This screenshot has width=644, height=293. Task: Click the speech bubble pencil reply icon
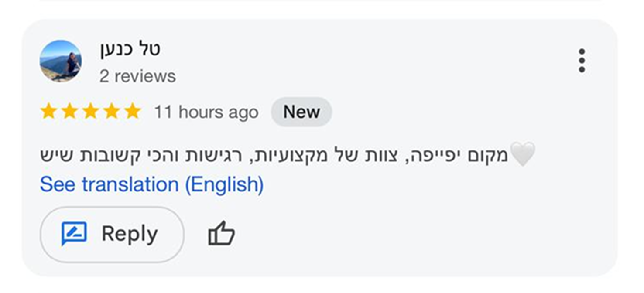[74, 234]
